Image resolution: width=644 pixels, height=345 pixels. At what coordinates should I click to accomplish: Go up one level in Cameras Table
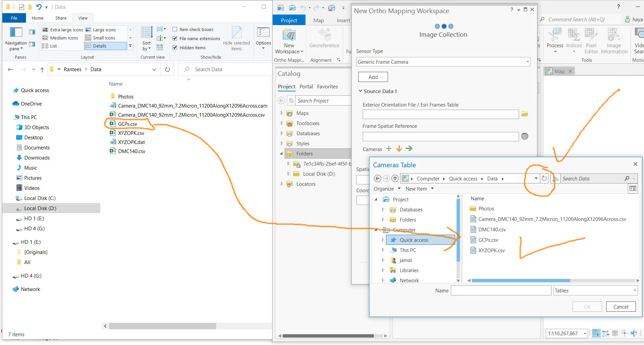pos(395,178)
